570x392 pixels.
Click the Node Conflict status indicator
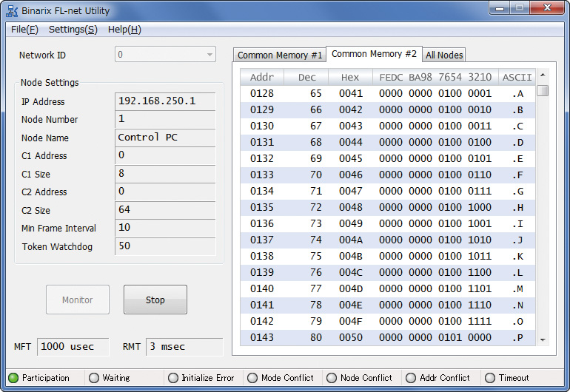[x=332, y=378]
